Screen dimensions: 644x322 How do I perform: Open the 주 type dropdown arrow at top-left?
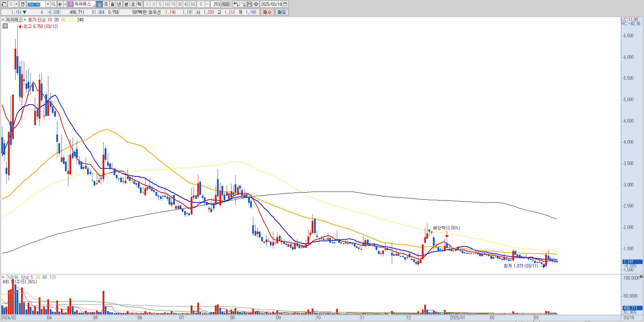(16, 4)
